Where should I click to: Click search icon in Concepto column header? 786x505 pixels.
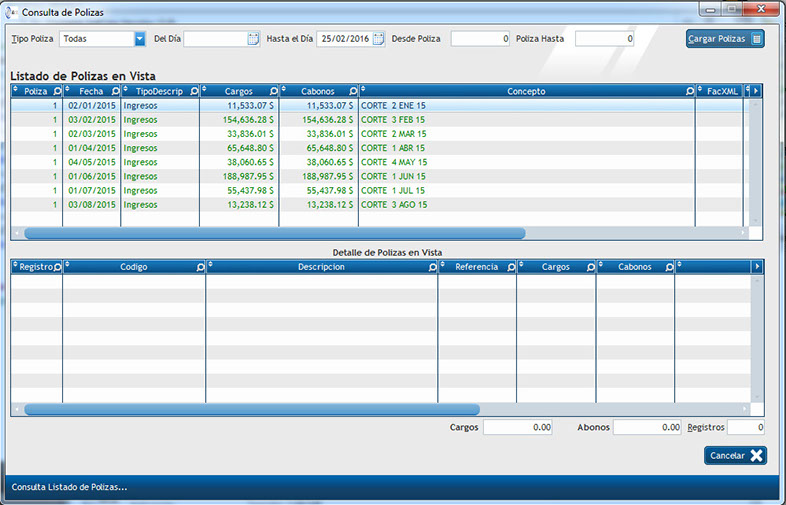click(x=689, y=91)
